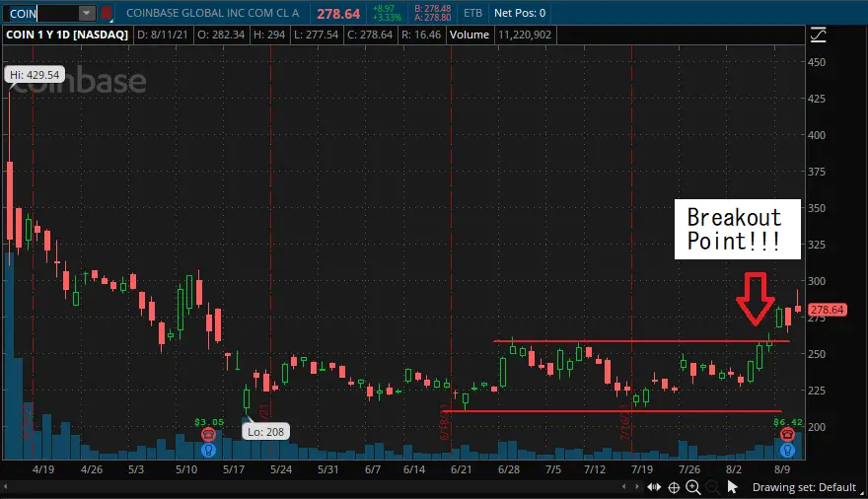Screen dimensions: 868x499
Task: Click the 6/21 date on time axis
Action: (x=462, y=469)
